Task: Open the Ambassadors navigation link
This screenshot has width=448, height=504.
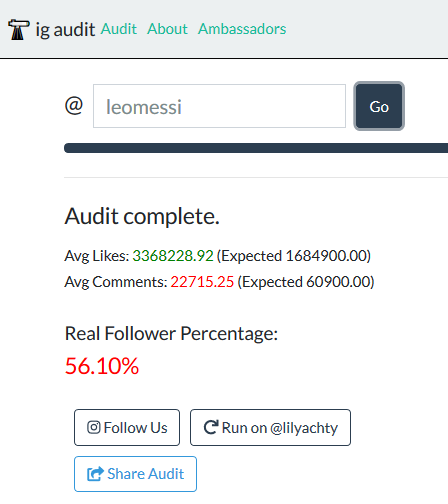Action: coord(242,29)
